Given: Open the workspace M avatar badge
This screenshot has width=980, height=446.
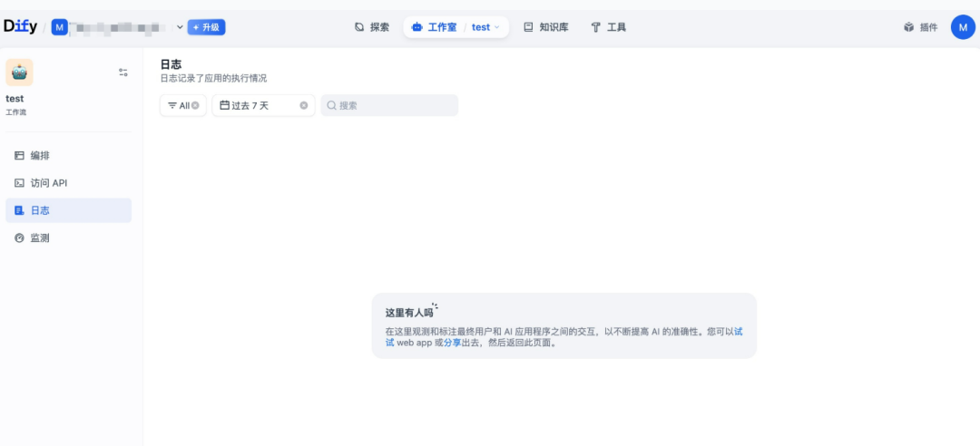Looking at the screenshot, I should point(59,27).
